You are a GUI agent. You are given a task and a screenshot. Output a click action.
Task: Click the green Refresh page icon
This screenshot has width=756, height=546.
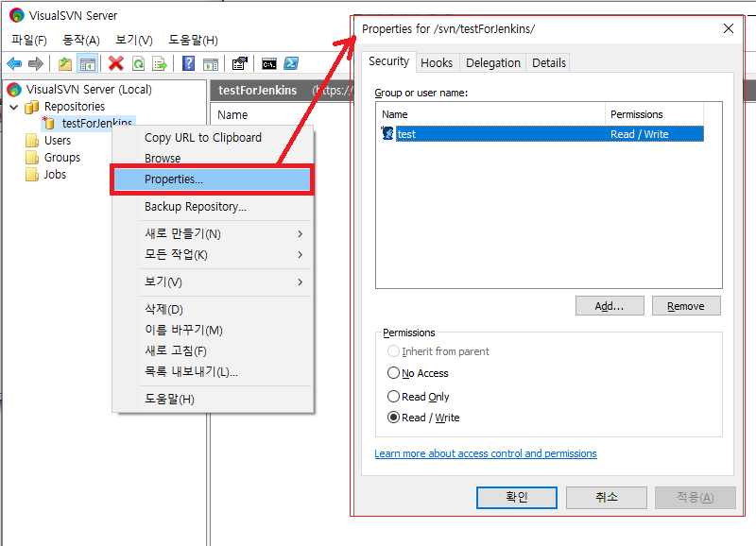coord(138,63)
